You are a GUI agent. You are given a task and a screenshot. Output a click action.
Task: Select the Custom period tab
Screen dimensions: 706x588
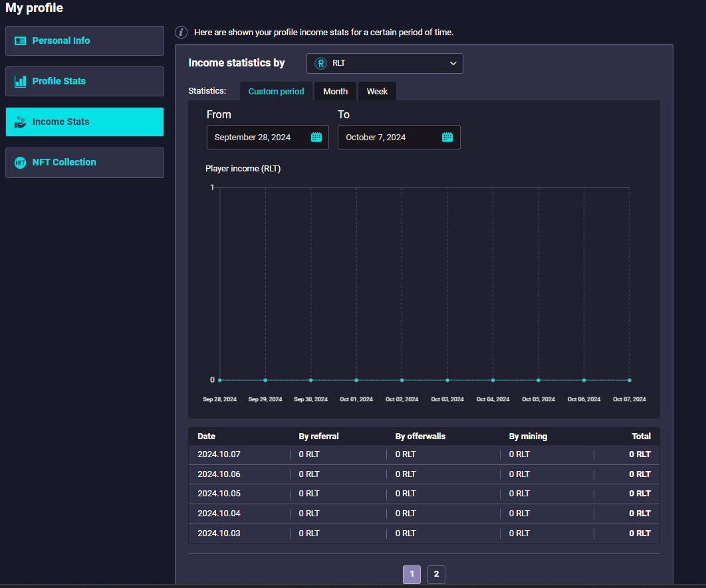tap(276, 91)
